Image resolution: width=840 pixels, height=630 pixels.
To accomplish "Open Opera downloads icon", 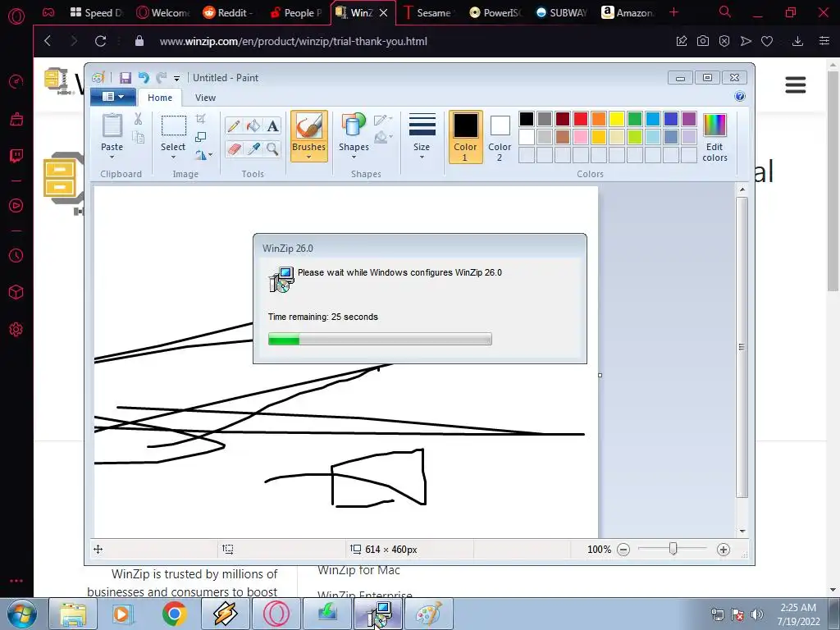I will 797,41.
